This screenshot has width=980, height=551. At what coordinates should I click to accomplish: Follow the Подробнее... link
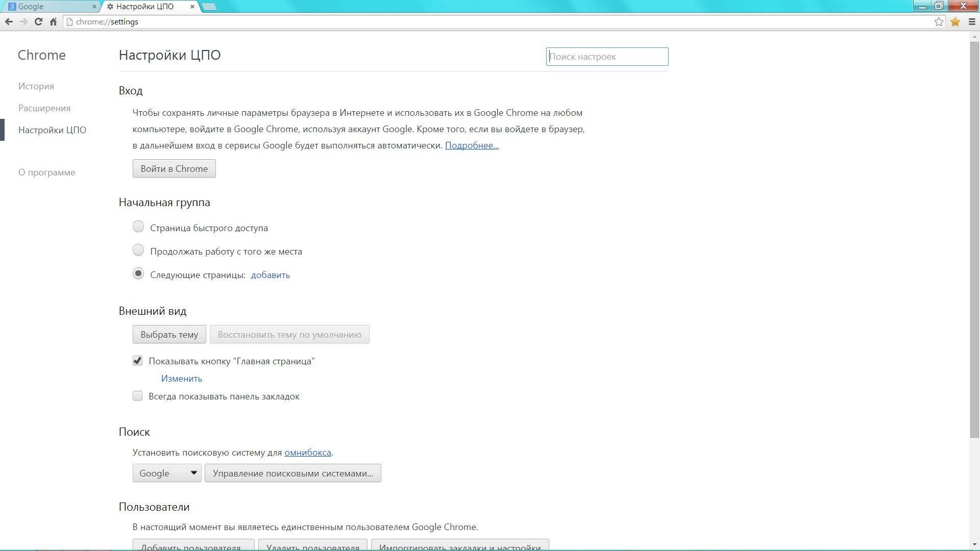tap(472, 145)
